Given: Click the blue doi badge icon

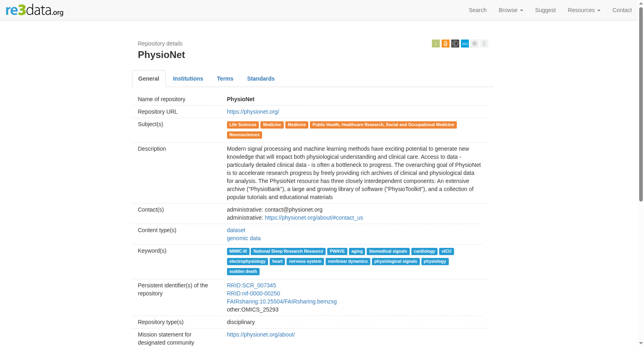Looking at the screenshot, I should pyautogui.click(x=465, y=44).
